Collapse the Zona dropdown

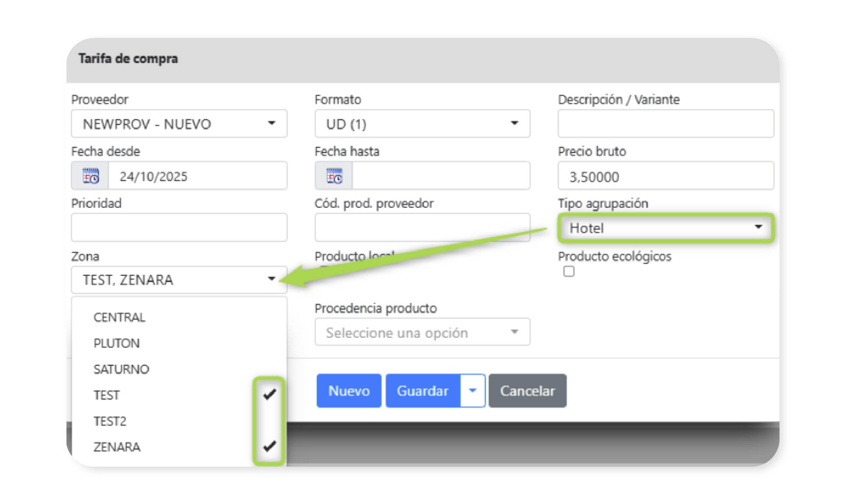(x=179, y=280)
